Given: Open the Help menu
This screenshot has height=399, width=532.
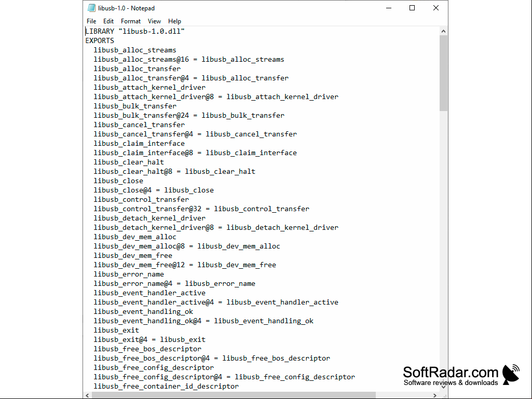Looking at the screenshot, I should point(174,21).
